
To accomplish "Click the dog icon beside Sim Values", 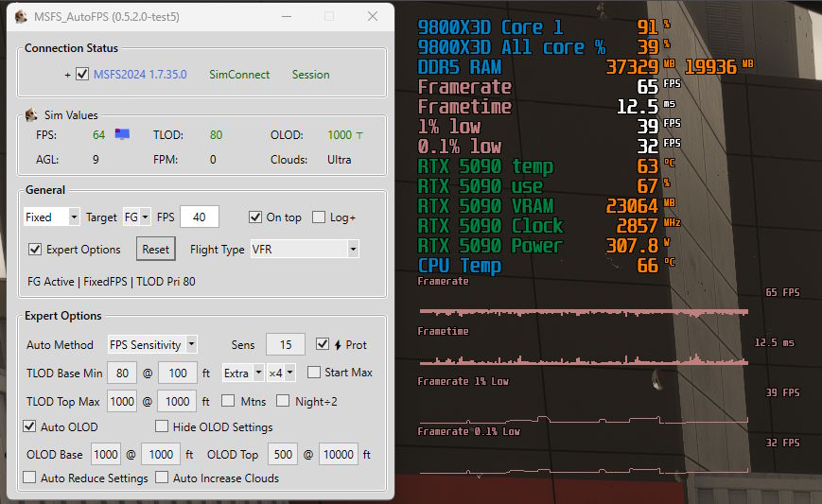I will 31,114.
